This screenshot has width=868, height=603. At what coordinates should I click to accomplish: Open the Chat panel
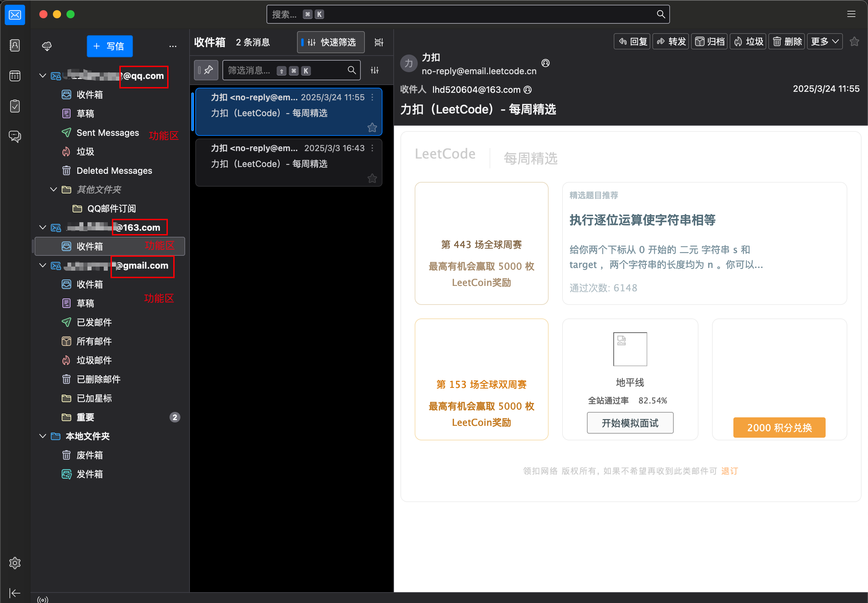[x=15, y=137]
